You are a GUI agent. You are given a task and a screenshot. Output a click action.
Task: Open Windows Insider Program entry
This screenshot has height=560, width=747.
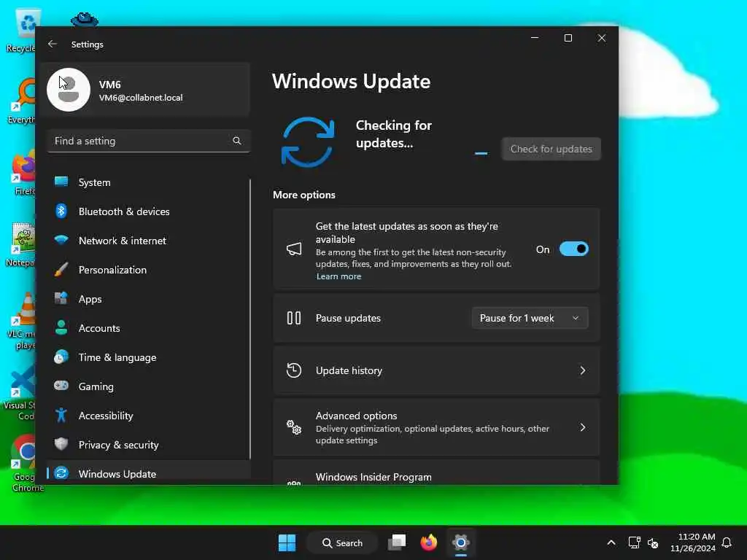point(436,474)
